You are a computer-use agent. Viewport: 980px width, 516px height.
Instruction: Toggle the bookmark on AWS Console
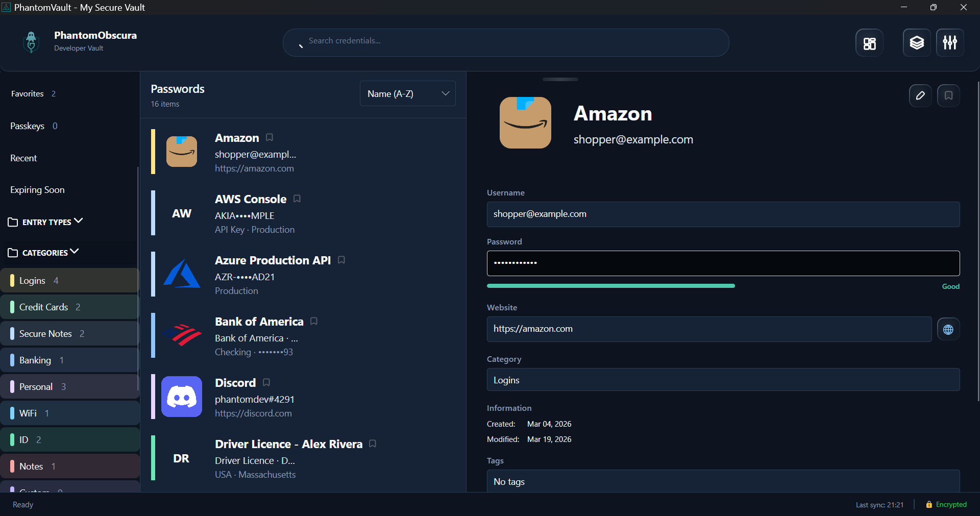(x=297, y=199)
